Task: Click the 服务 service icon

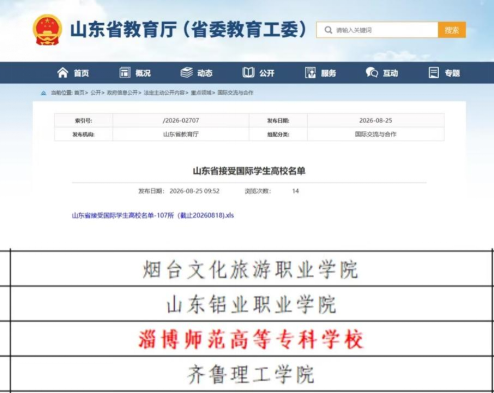Action: point(310,73)
